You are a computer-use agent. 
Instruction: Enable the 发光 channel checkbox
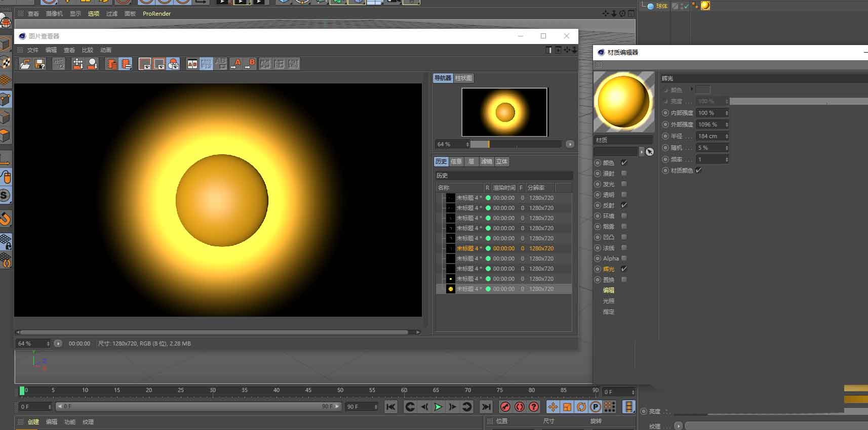[x=624, y=184]
